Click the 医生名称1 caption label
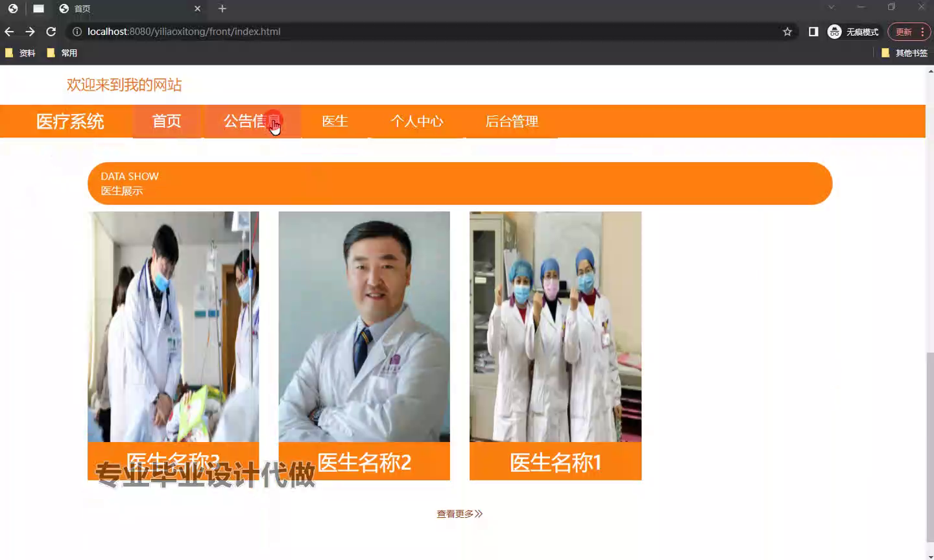The height and width of the screenshot is (560, 934). coord(555,461)
